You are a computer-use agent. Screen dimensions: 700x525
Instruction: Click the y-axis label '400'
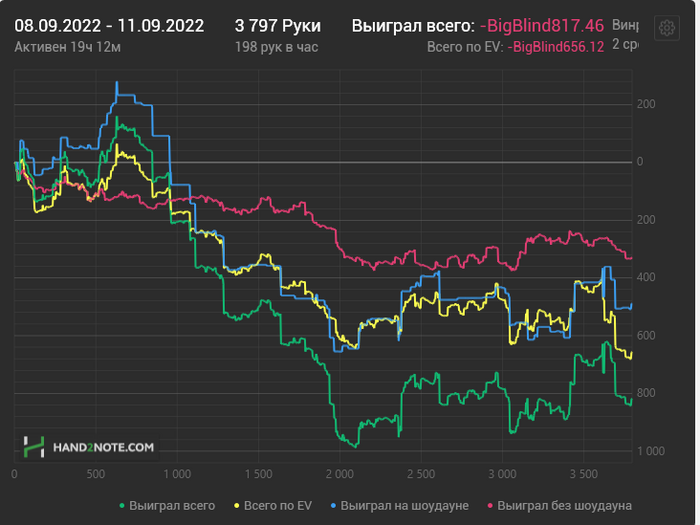pos(646,278)
